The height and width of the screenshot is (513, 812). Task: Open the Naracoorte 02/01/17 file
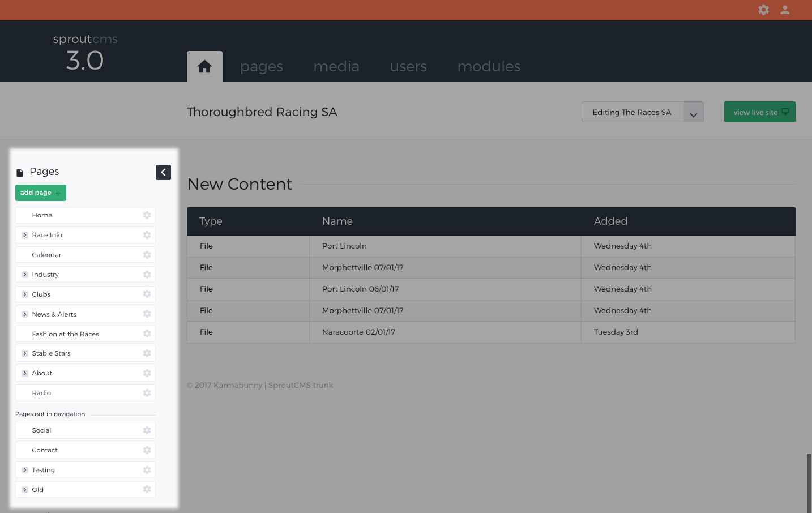[x=358, y=332]
